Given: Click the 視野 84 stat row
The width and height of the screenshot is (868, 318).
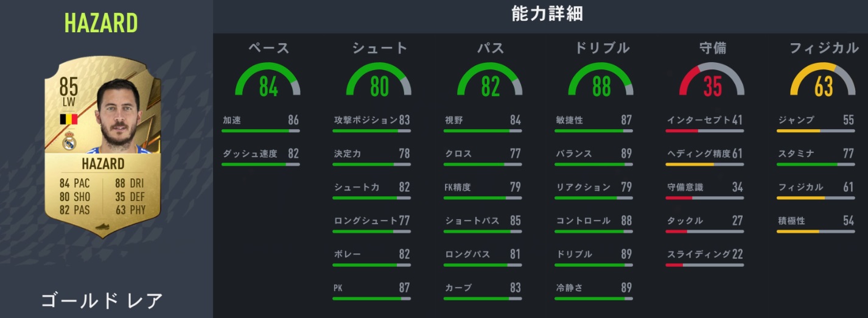Looking at the screenshot, I should [483, 121].
